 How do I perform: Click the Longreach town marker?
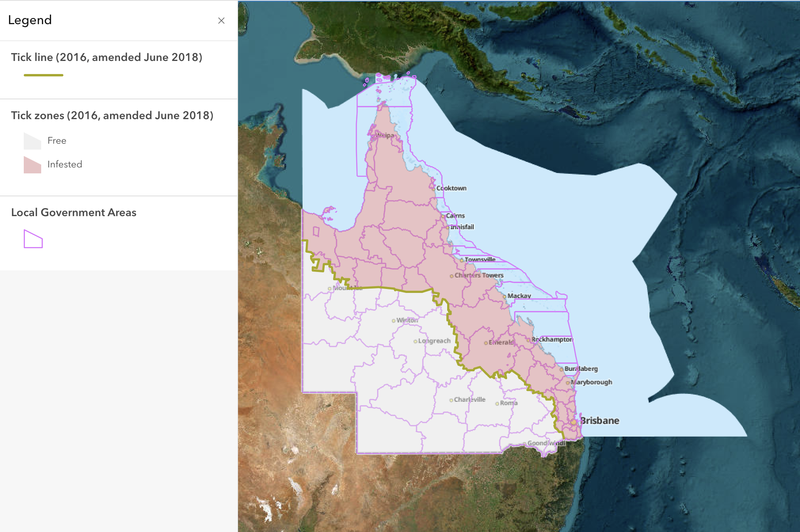click(415, 341)
